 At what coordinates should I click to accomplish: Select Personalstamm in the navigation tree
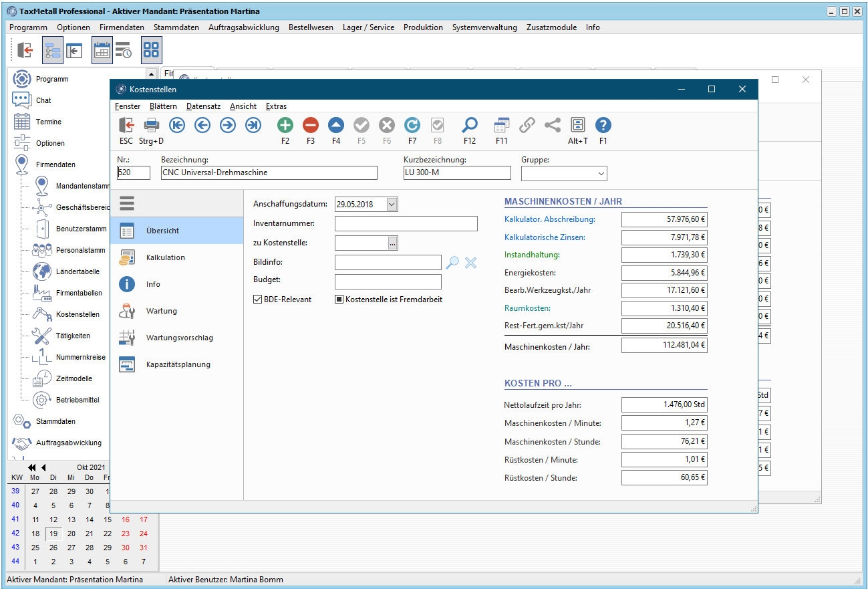coord(80,250)
